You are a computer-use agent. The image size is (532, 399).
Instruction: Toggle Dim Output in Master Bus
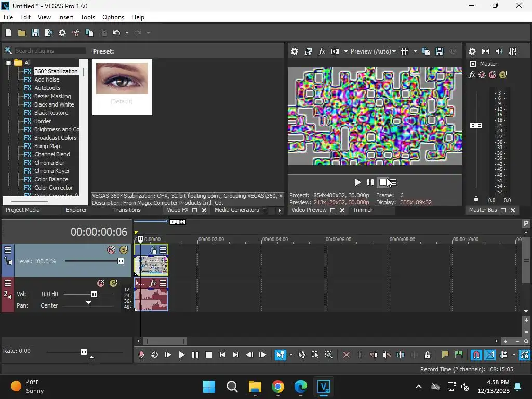pos(499,51)
